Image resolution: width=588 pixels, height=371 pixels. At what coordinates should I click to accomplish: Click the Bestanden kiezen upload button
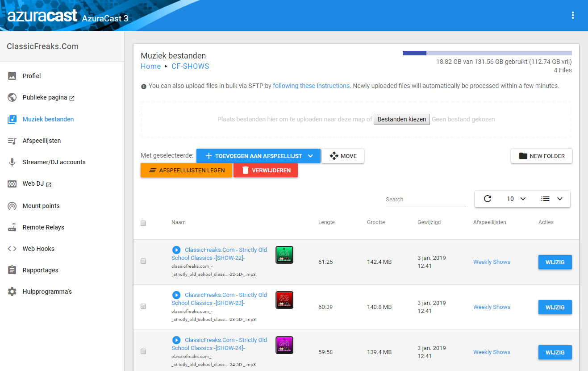(x=402, y=119)
